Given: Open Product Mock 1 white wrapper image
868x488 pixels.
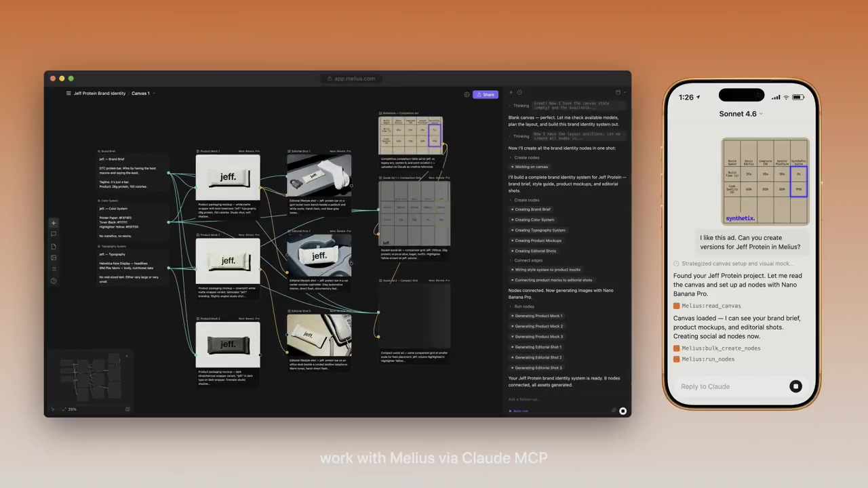Looking at the screenshot, I should point(228,178).
